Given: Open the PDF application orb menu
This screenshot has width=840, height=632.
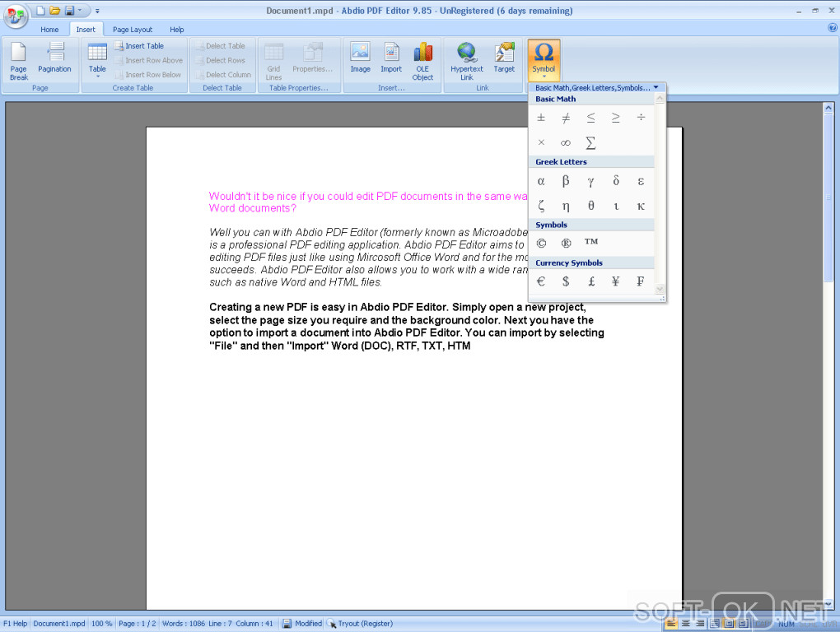Looking at the screenshot, I should [16, 16].
